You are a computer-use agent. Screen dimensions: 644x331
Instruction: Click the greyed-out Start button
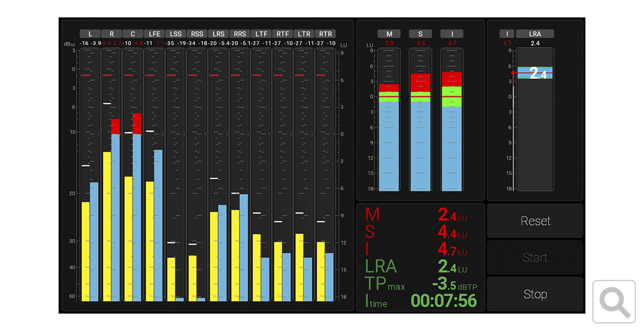point(535,257)
